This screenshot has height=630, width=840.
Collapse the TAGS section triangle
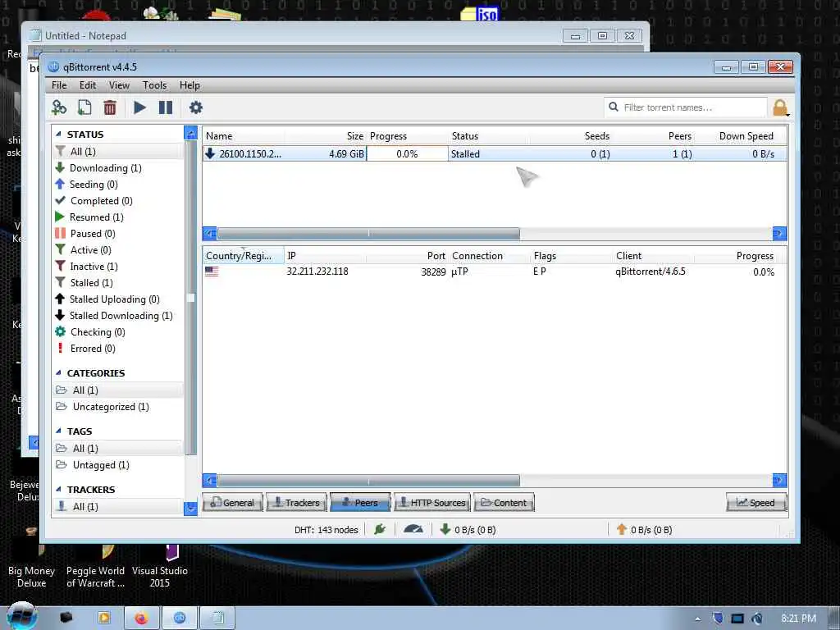point(58,431)
